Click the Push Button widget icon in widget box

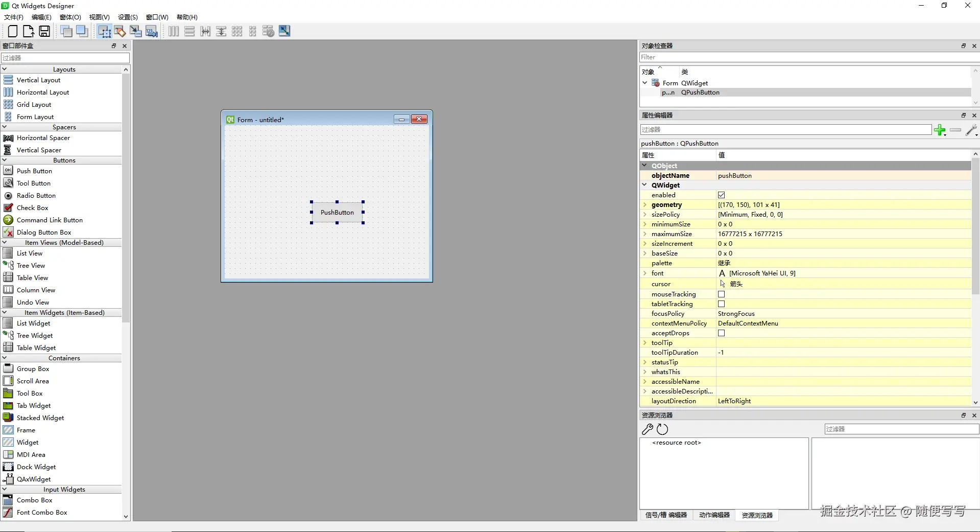(8, 171)
